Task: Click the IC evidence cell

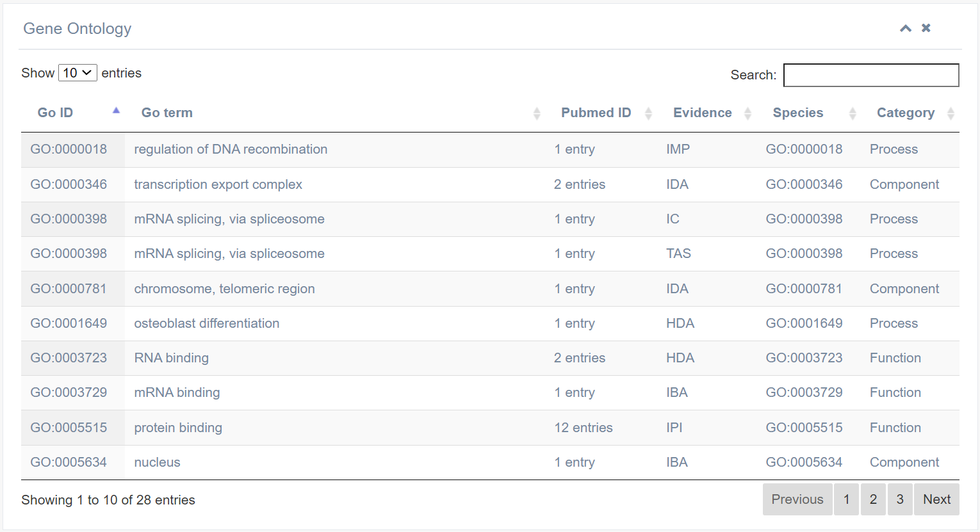Action: (673, 219)
